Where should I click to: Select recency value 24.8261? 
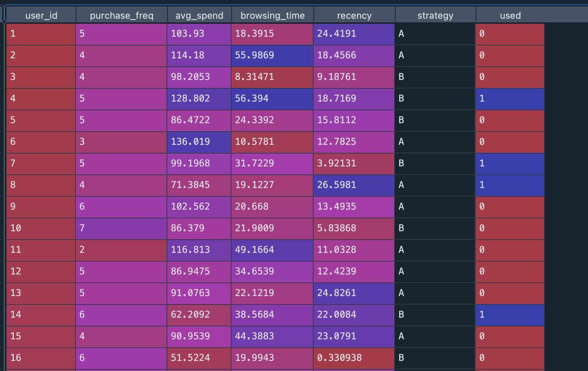pyautogui.click(x=354, y=294)
